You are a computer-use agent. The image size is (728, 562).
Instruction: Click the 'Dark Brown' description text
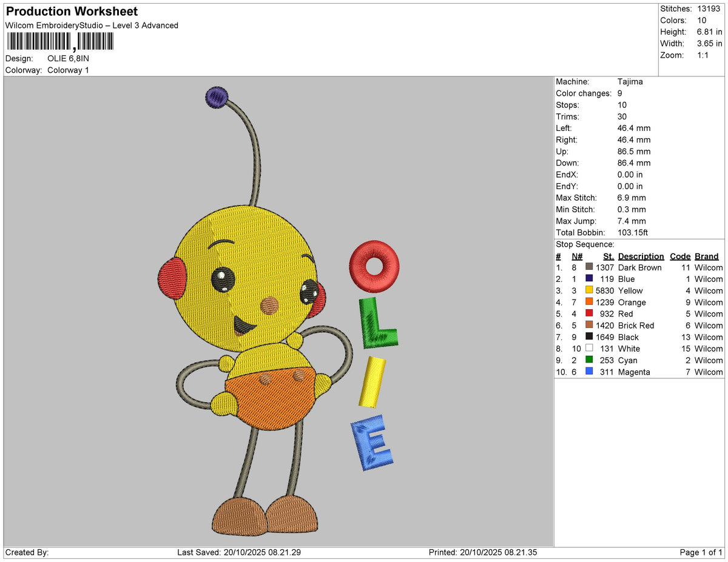point(639,267)
